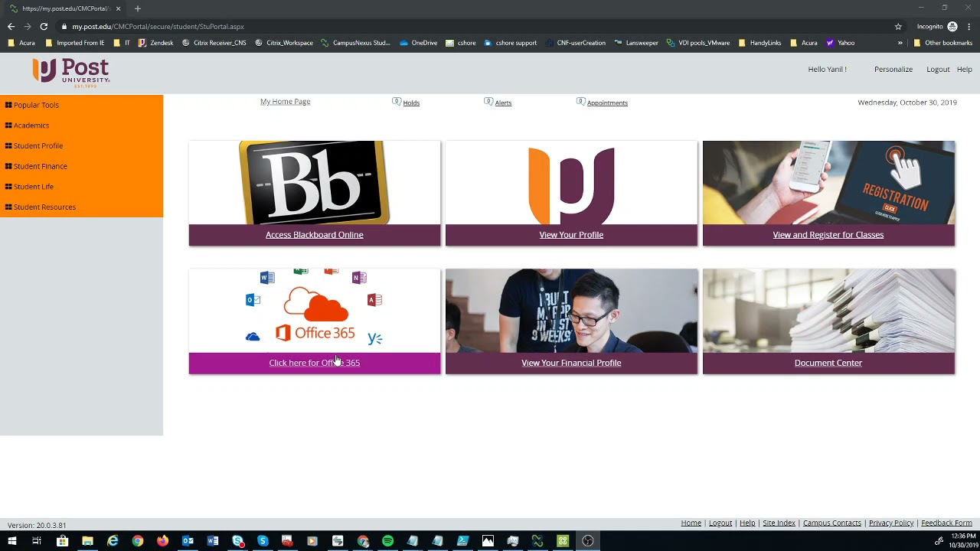Open the Appointments link
Image resolution: width=980 pixels, height=551 pixels.
pos(607,103)
